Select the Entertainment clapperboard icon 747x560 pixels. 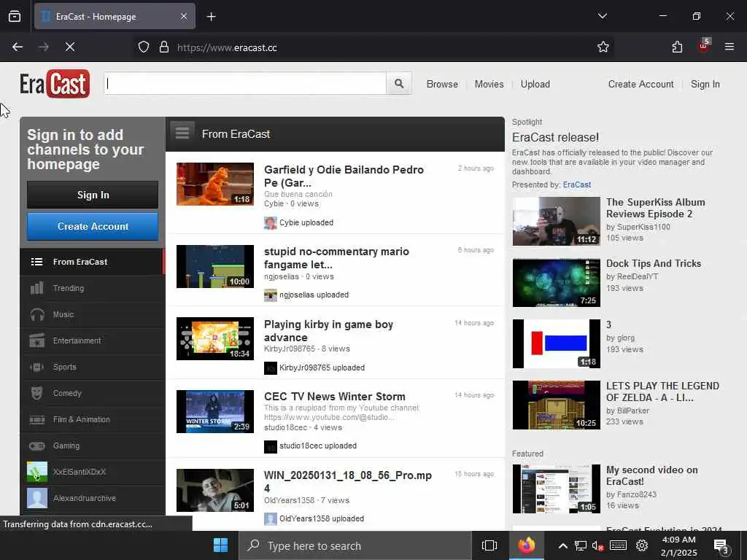tap(36, 341)
